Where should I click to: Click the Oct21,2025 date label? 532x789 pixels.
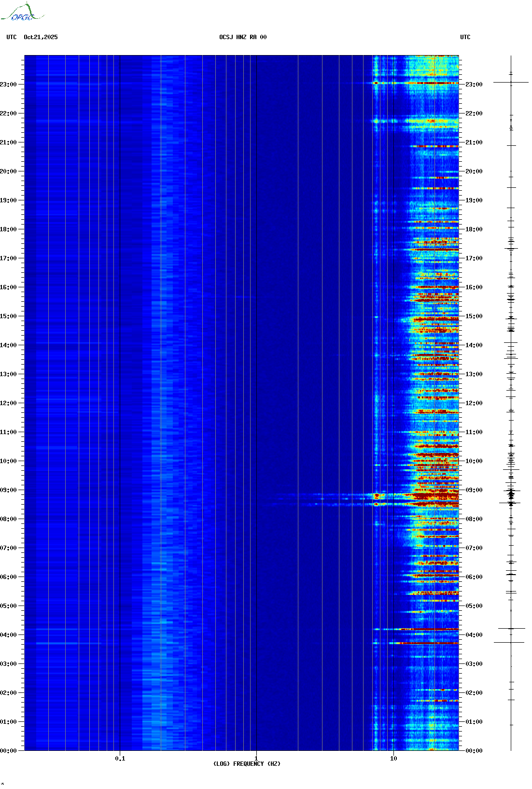(x=41, y=37)
